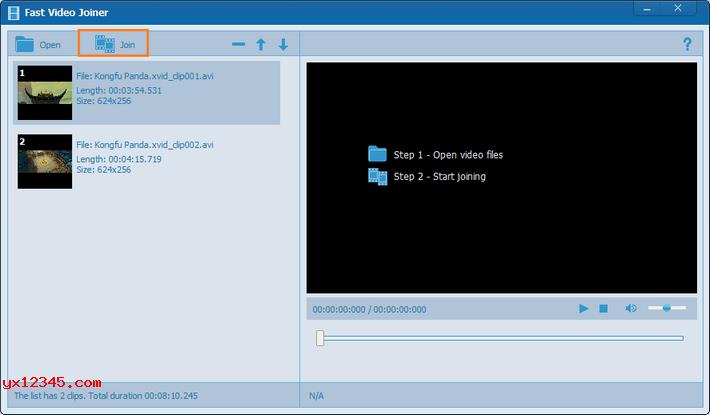Click the 'Step 1 - Open video files' text
The width and height of the screenshot is (710, 415).
448,155
